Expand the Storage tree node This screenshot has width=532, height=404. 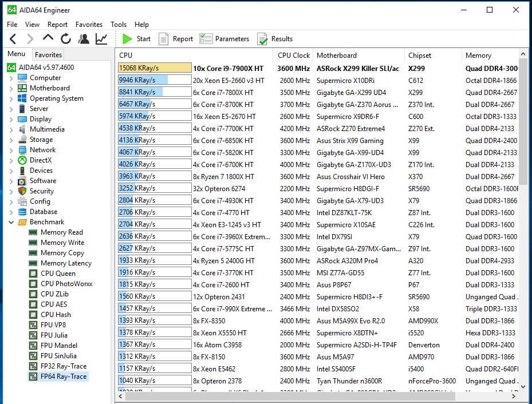coord(11,140)
